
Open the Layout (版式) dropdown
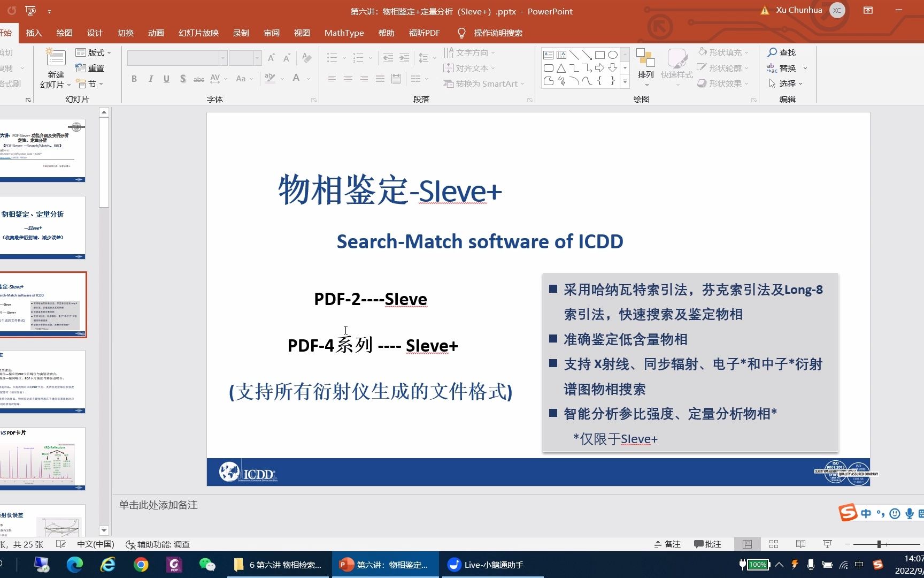[93, 52]
